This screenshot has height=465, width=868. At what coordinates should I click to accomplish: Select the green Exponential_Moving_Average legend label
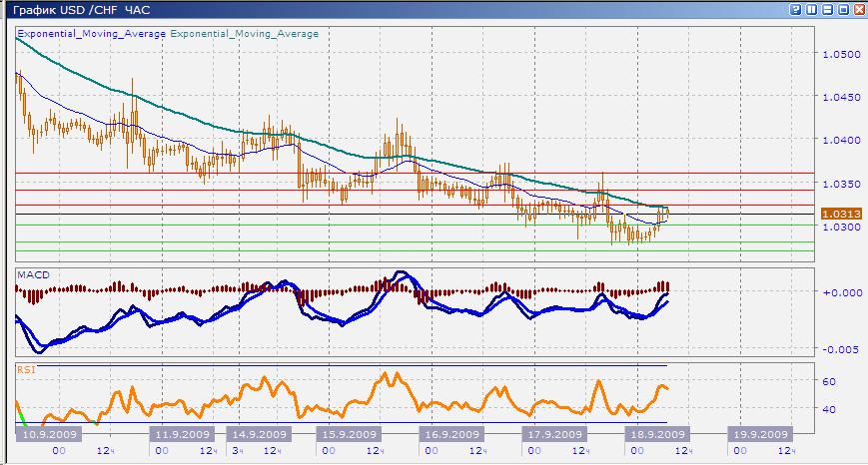(x=245, y=33)
